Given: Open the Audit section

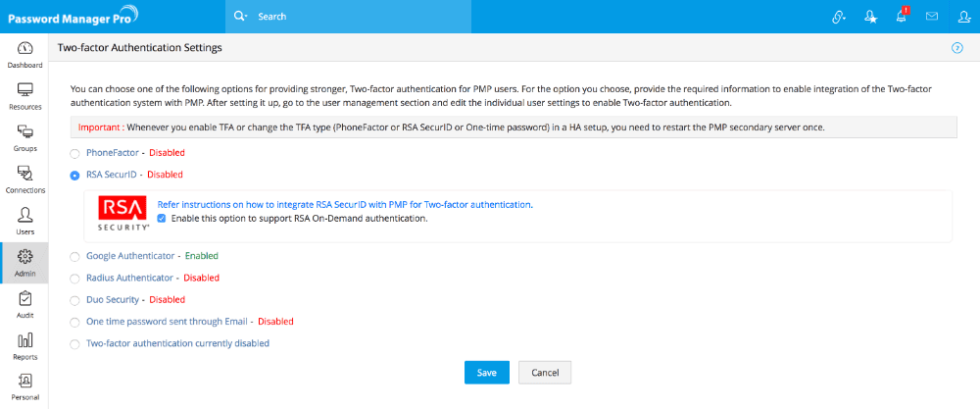Looking at the screenshot, I should [24, 304].
